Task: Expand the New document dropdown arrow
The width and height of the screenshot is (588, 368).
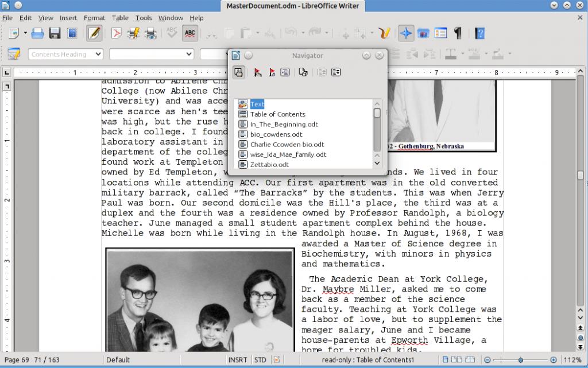Action: (x=24, y=33)
